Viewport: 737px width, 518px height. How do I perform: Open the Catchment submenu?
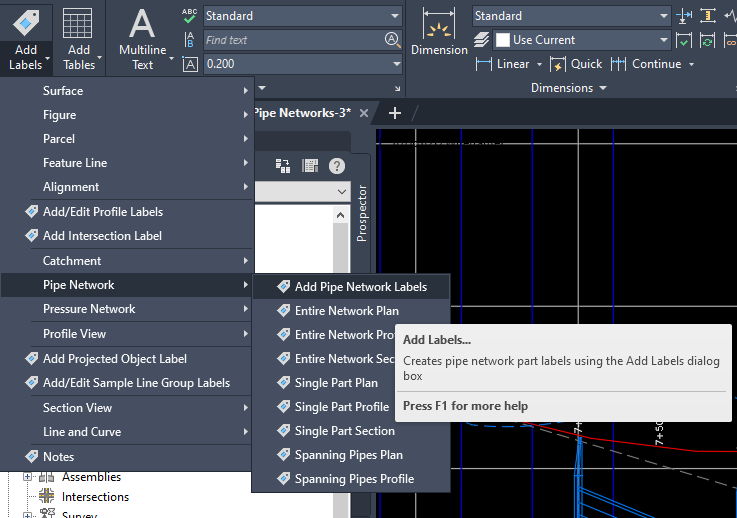coord(127,260)
